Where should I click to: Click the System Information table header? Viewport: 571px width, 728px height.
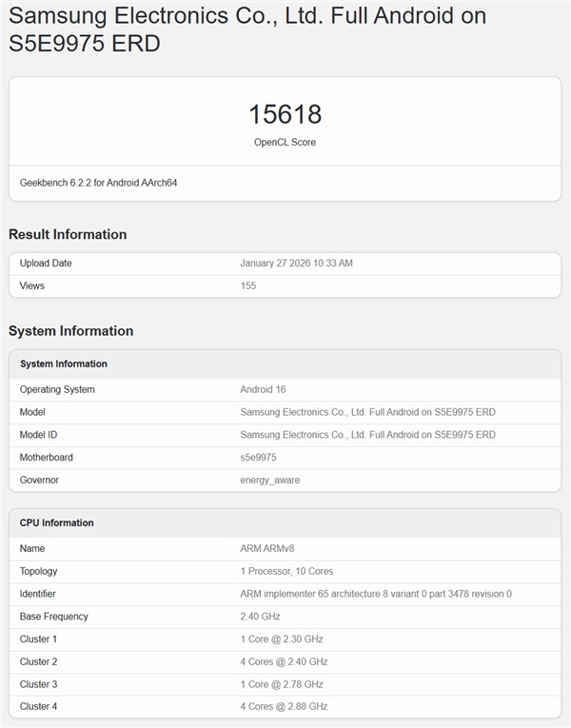pos(64,364)
